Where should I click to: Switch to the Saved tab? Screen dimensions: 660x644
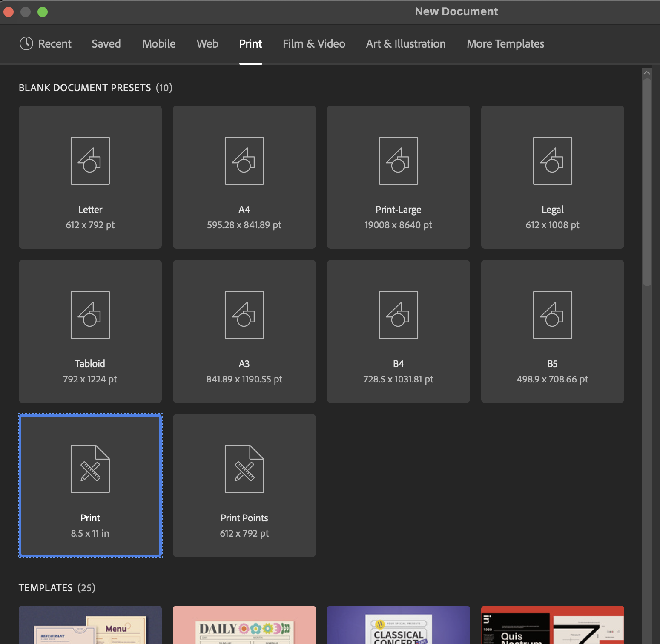[106, 44]
